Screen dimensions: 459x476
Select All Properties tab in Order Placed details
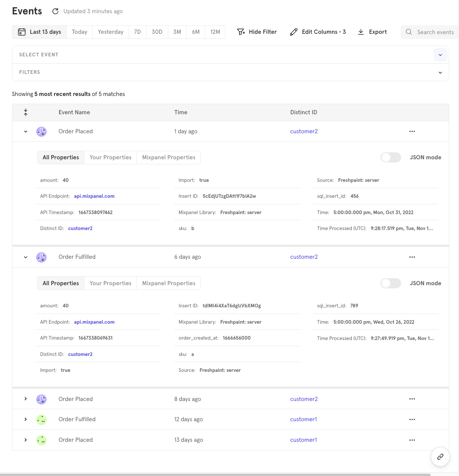61,157
